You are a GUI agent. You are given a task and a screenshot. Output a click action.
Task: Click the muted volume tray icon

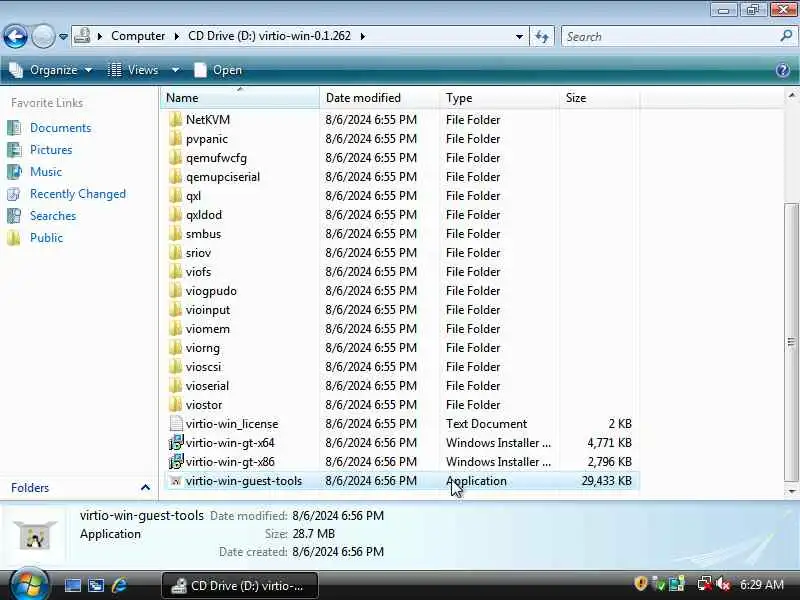[x=723, y=584]
